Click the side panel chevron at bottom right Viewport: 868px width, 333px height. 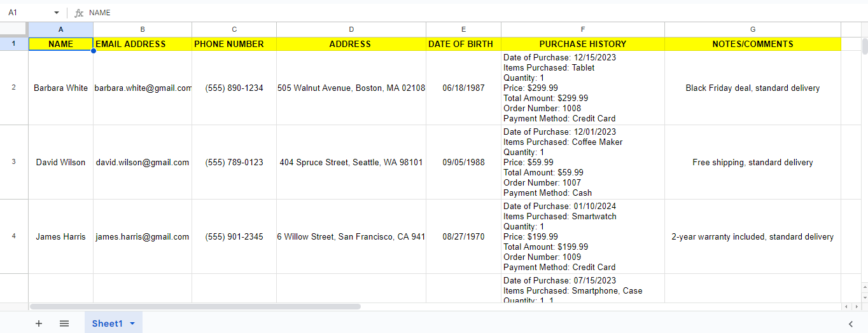(x=851, y=323)
